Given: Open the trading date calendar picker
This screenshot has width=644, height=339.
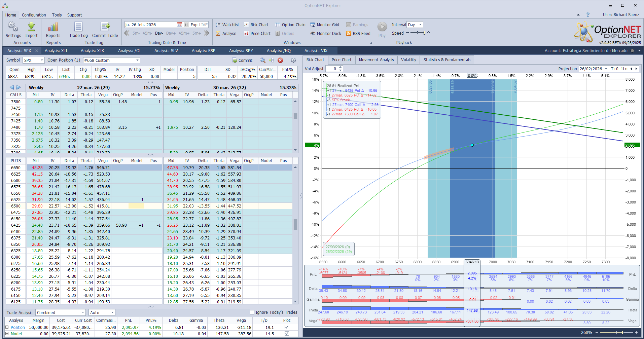Looking at the screenshot, I should (179, 25).
